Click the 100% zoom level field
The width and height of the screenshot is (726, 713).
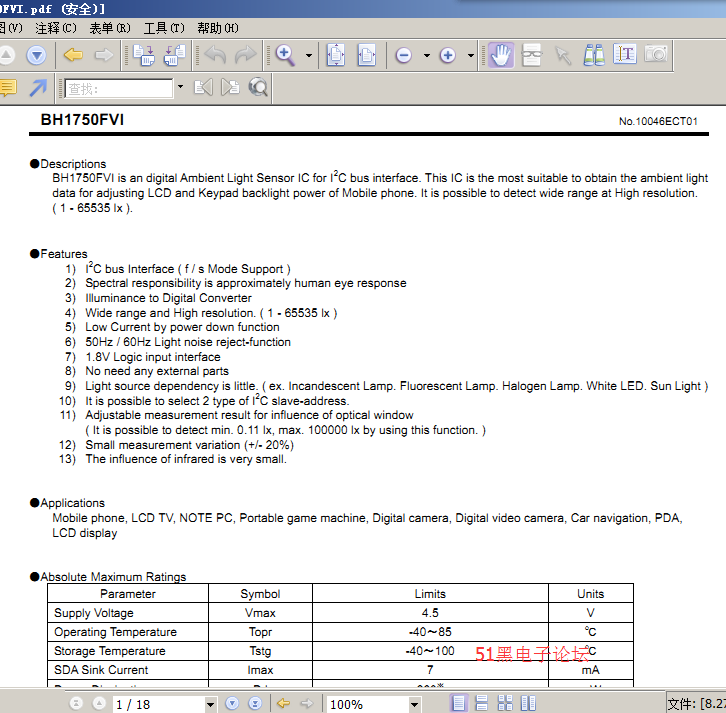tap(368, 704)
